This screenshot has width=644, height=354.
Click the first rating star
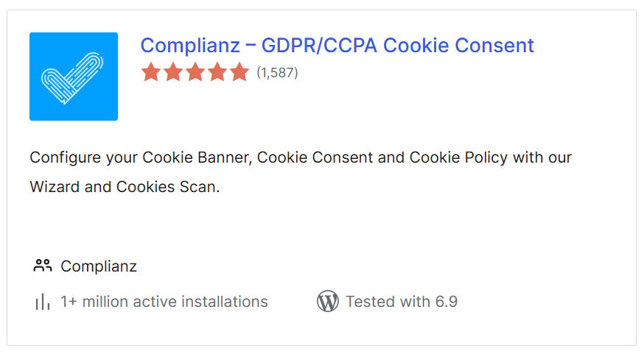coord(151,72)
